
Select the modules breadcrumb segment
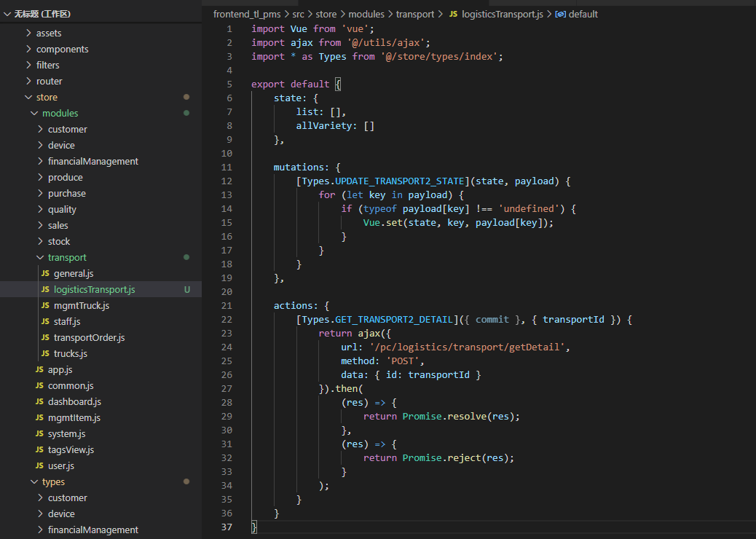(x=366, y=14)
